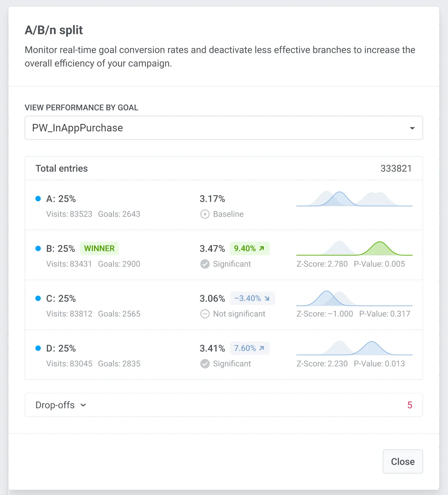Click the −3.40% decrease badge
The image size is (448, 495).
(252, 298)
